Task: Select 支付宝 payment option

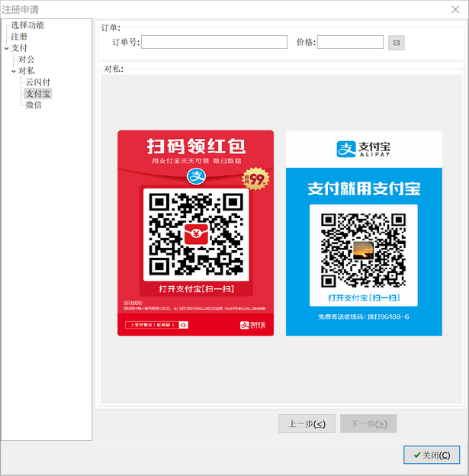Action: coord(37,94)
